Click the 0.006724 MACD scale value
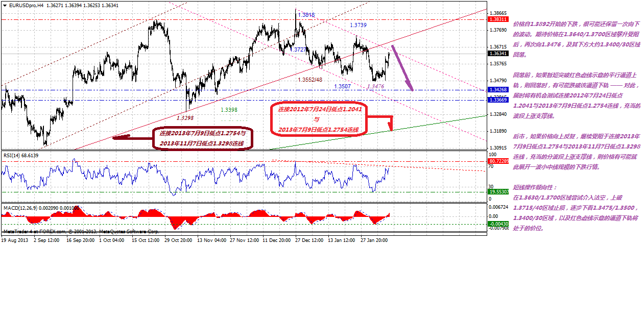This screenshot has height=319, width=644. [x=498, y=207]
